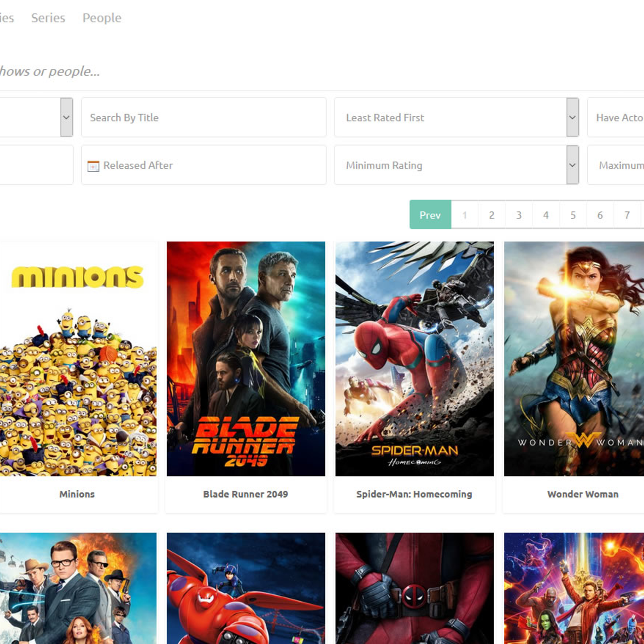Open the People navigation tab
The width and height of the screenshot is (644, 644).
point(102,18)
